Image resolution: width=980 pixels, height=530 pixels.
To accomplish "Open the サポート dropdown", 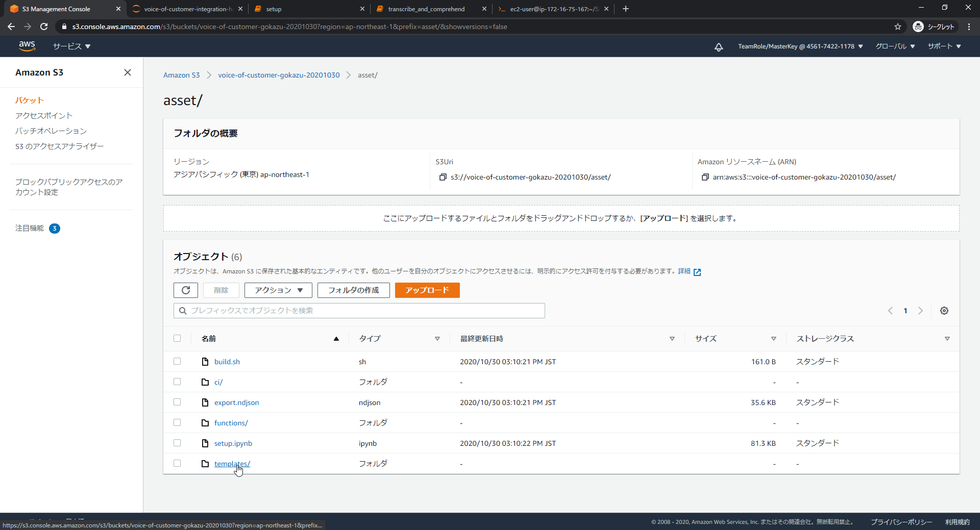I will (944, 46).
